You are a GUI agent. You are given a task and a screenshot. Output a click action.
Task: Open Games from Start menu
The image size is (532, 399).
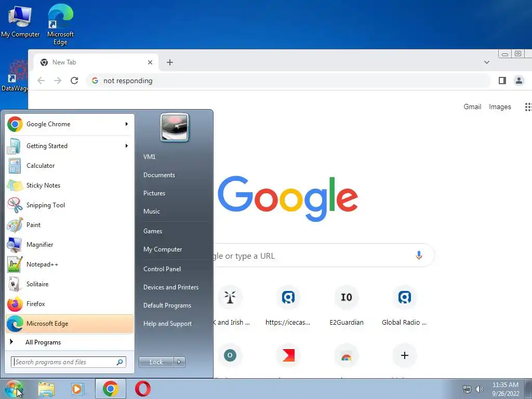click(153, 231)
